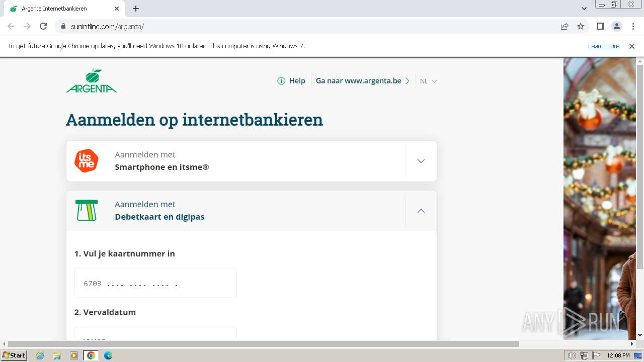Open the Help link

[x=297, y=81]
